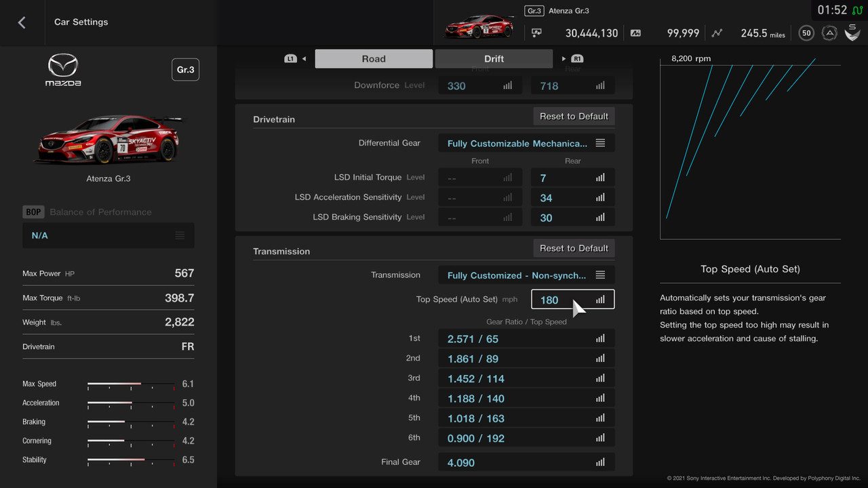Screen dimensions: 868x488
Task: Click bars icon for Final Gear 4.090
Action: (x=600, y=462)
